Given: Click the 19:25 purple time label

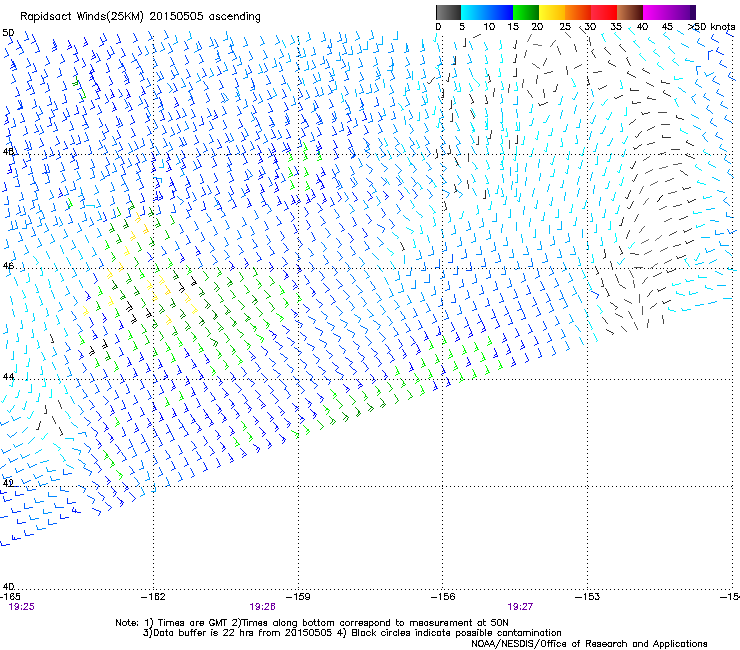Looking at the screenshot, I should coord(22,607).
